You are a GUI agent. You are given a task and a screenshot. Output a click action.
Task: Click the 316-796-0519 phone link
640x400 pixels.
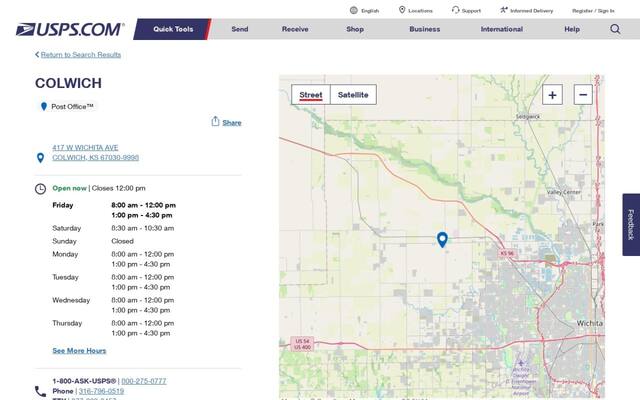tap(101, 391)
